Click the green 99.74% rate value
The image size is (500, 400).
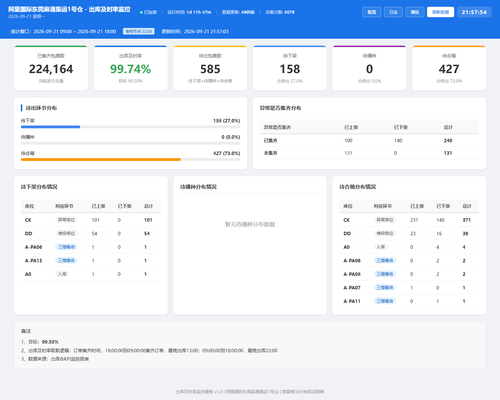(130, 69)
